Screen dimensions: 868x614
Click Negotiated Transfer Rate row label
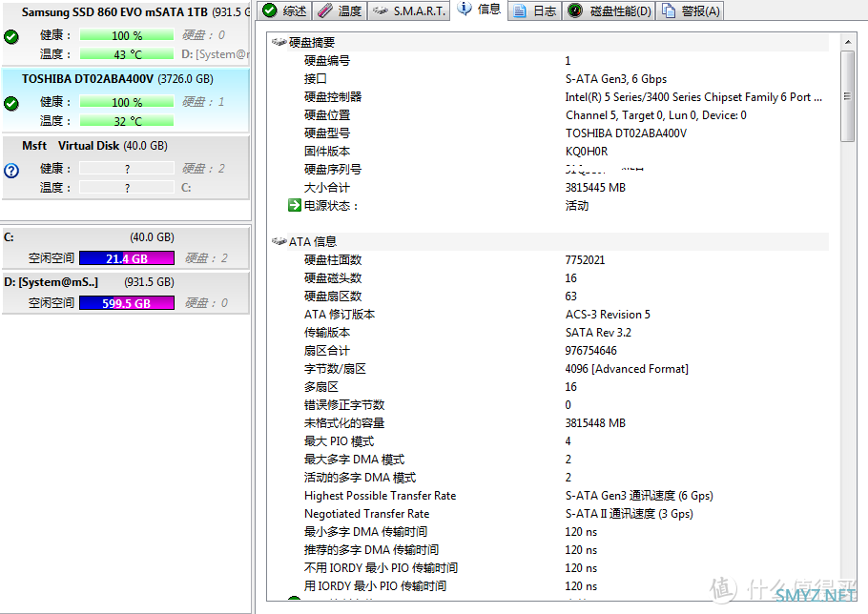coord(366,513)
